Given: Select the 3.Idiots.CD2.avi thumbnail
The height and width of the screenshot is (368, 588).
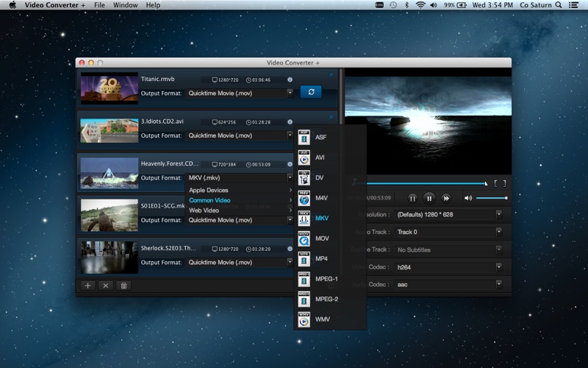Looking at the screenshot, I should pos(110,131).
